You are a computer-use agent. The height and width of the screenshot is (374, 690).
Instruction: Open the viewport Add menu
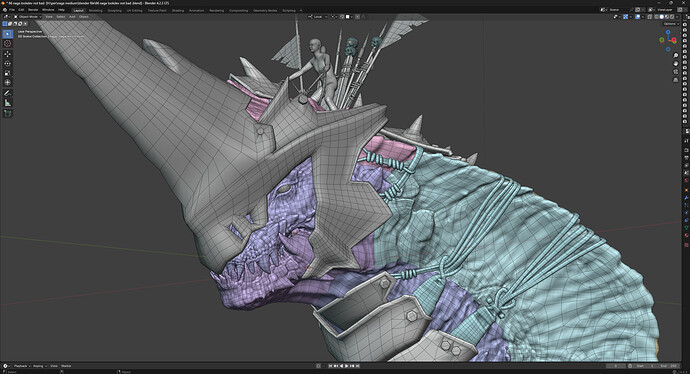[x=72, y=17]
